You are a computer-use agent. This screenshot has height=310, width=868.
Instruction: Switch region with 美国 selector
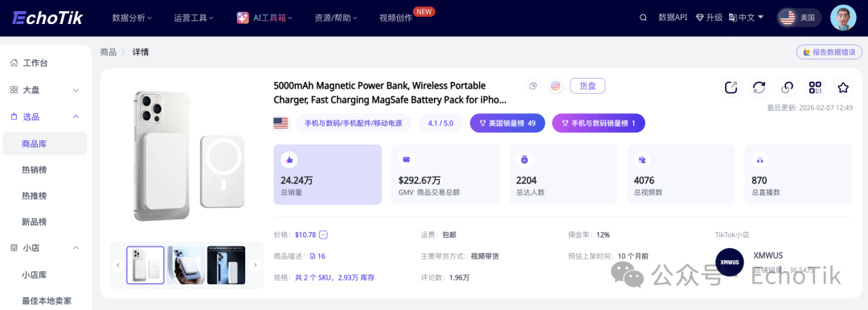point(799,18)
